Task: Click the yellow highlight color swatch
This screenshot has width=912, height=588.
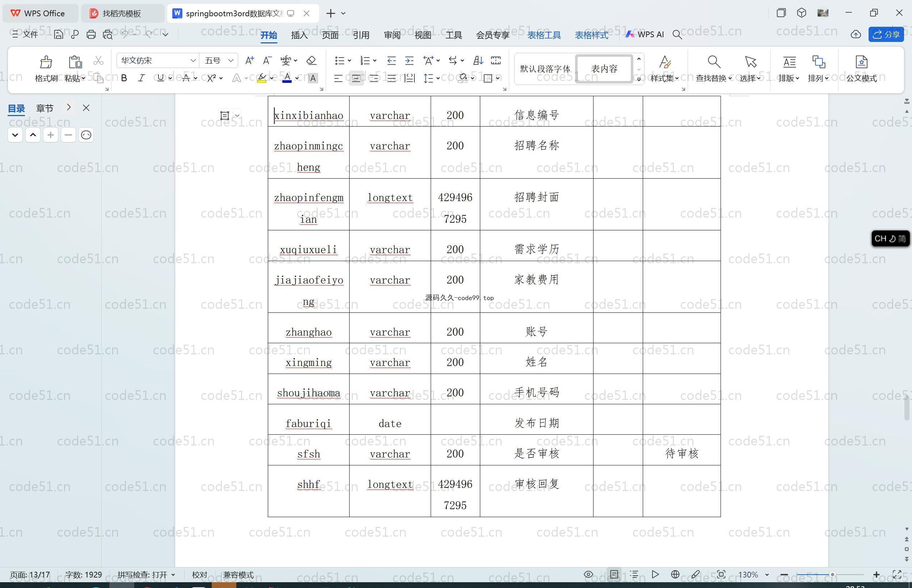Action: point(262,78)
